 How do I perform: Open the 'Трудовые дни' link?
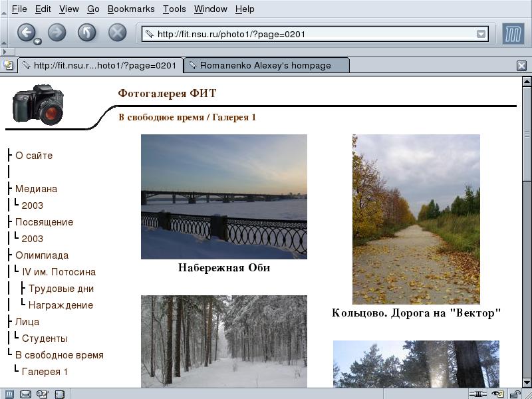pyautogui.click(x=61, y=289)
